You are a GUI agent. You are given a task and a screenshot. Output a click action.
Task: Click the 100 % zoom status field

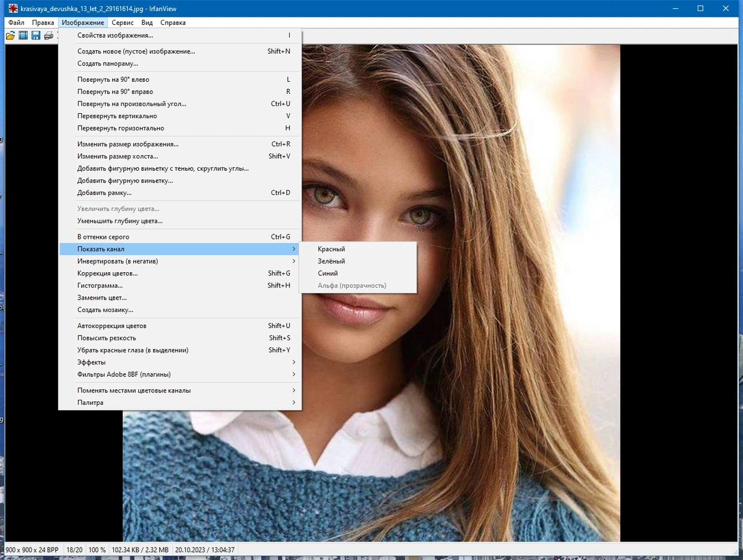click(97, 549)
